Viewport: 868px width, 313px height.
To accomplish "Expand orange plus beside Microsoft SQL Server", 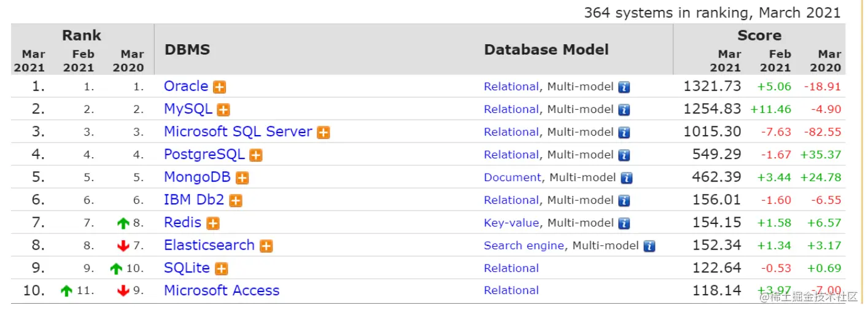I will point(324,133).
